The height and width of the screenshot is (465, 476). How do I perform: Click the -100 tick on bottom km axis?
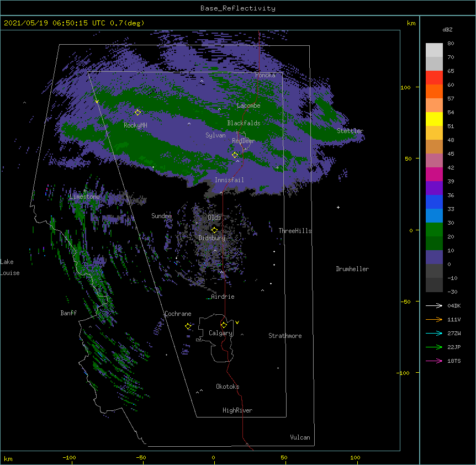pyautogui.click(x=69, y=457)
